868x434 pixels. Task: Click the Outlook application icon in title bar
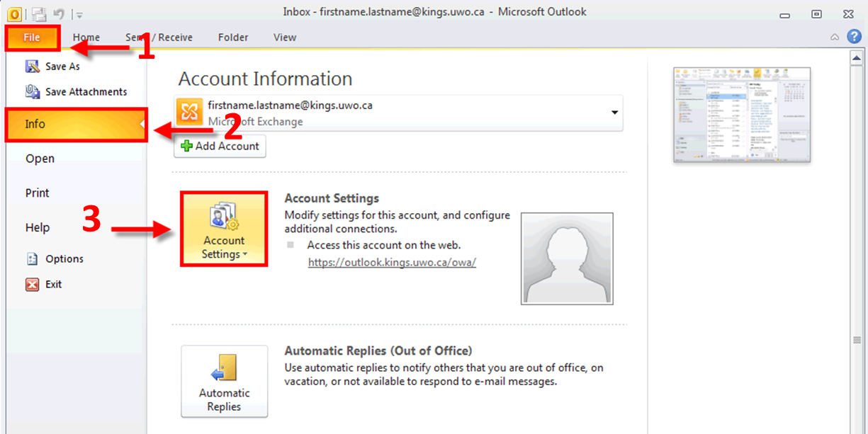click(x=14, y=13)
